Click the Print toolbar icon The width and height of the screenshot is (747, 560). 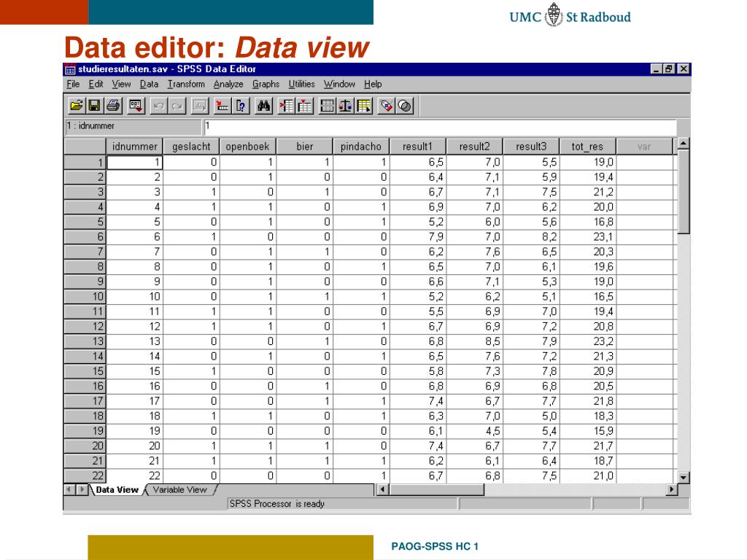tap(113, 106)
